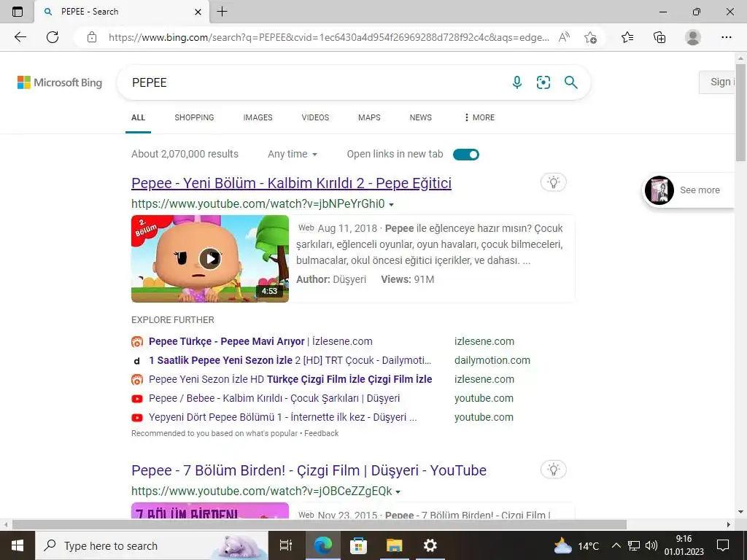The height and width of the screenshot is (560, 747).
Task: Toggle Open links in new tab switch
Action: tap(466, 155)
